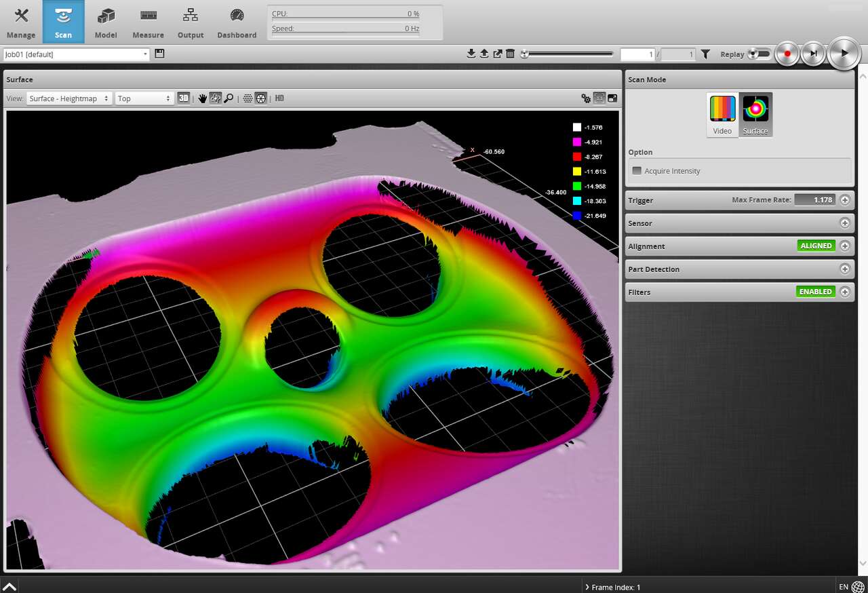Viewport: 868px width, 593px height.
Task: Switch to the Dashboard tab
Action: pyautogui.click(x=237, y=22)
